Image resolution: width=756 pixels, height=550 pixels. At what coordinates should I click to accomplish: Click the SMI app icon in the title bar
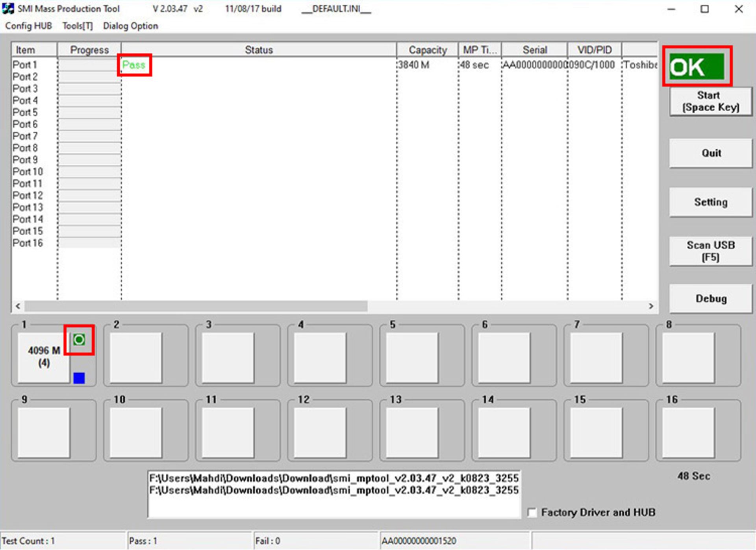point(8,9)
